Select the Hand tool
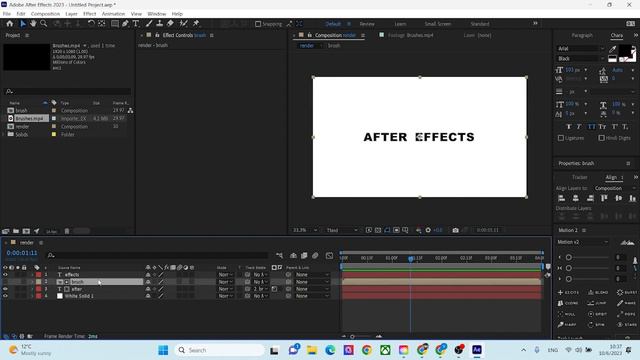This screenshot has height=360, width=640. (x=33, y=24)
